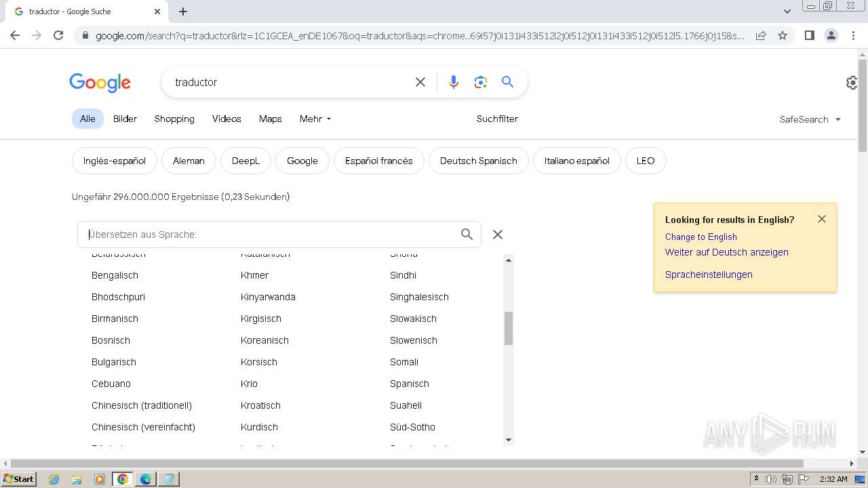This screenshot has width=868, height=488.
Task: Reload the current page
Action: tap(58, 35)
